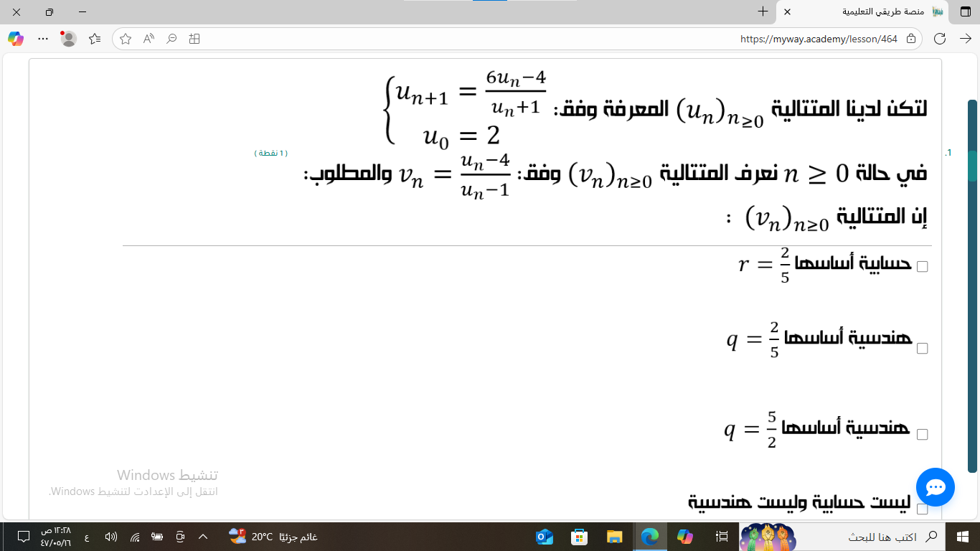Open the Settings and more ellipsis menu
The width and height of the screenshot is (980, 551).
[x=43, y=39]
